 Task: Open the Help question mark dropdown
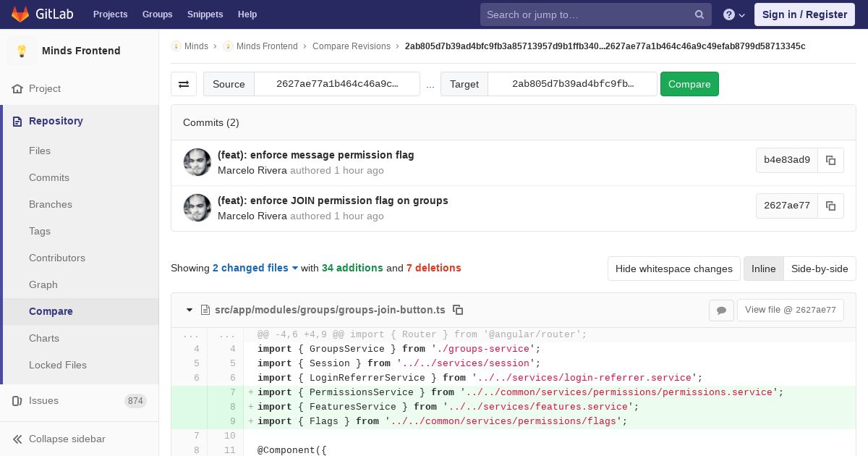[733, 14]
